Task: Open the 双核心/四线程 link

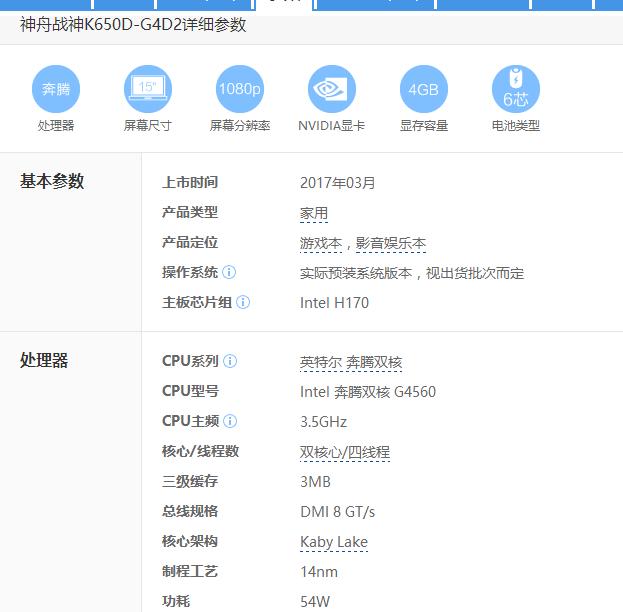Action: (x=345, y=452)
